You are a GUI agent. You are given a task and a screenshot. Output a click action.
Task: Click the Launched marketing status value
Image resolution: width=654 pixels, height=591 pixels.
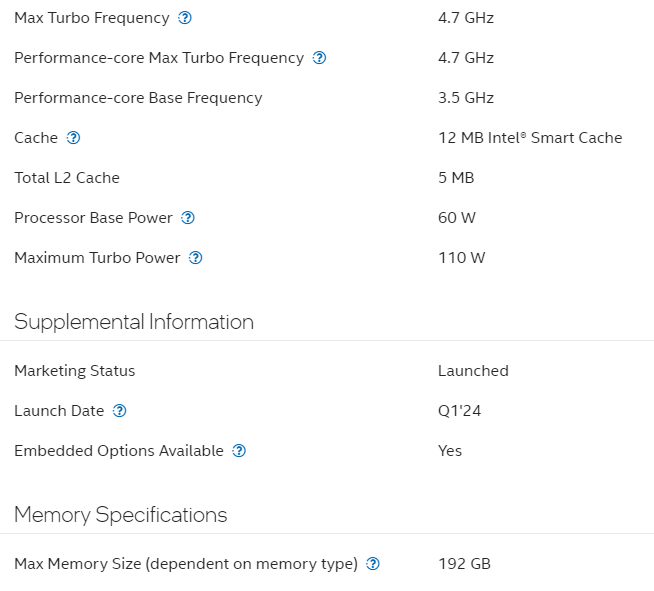[473, 371]
